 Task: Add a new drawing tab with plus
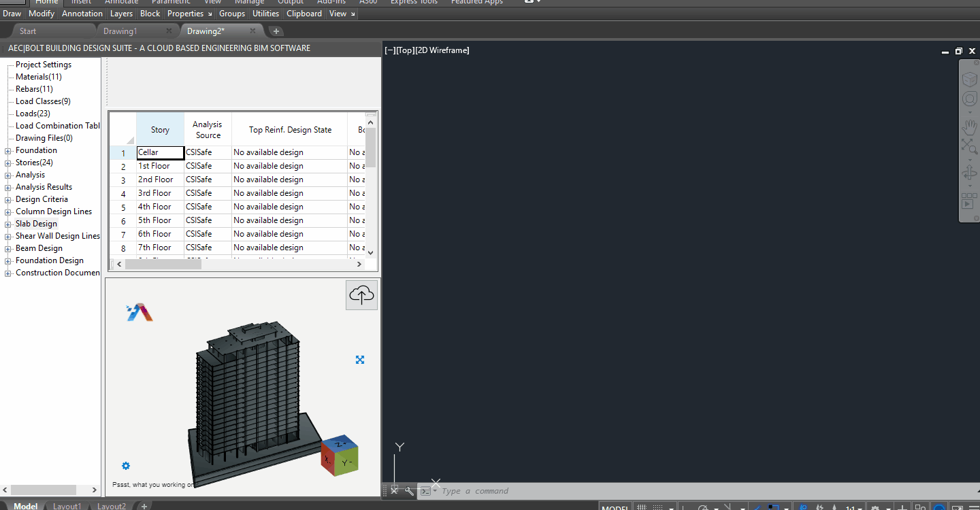276,31
